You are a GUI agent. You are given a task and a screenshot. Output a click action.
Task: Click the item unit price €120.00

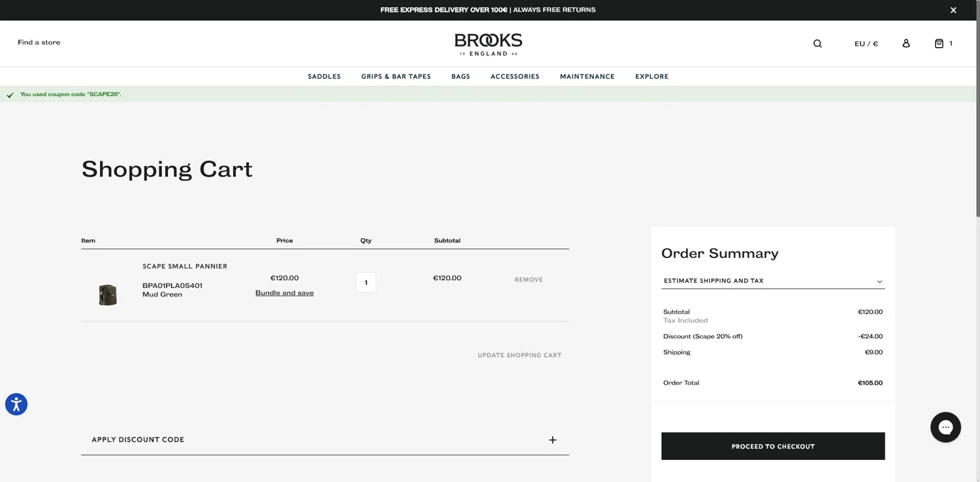(x=284, y=278)
